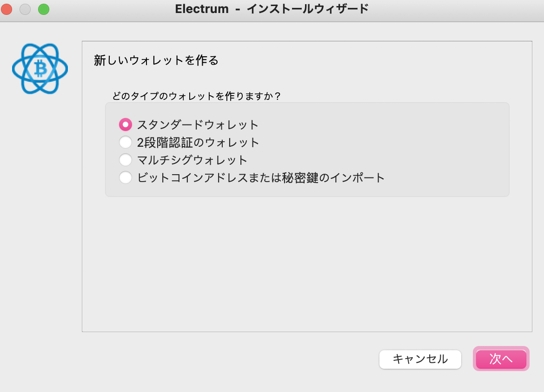
Task: Click the マルチシグウォレット label text
Action: click(x=192, y=160)
